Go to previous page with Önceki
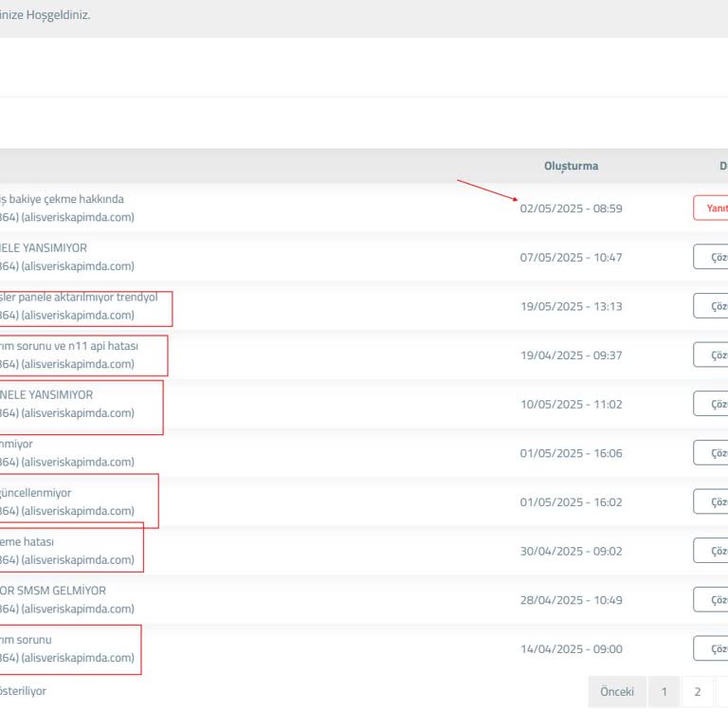The image size is (728, 728). tap(617, 692)
